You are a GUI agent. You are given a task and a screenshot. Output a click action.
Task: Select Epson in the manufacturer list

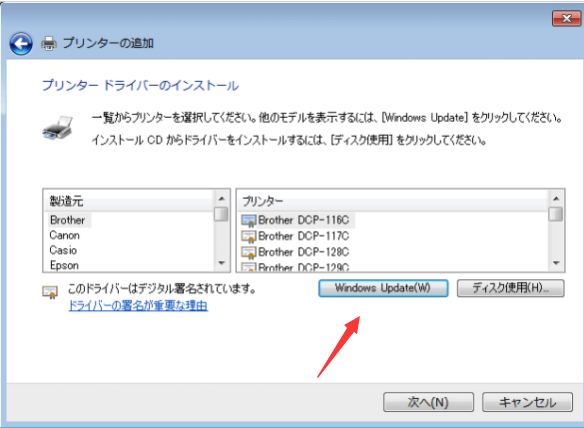pos(64,266)
